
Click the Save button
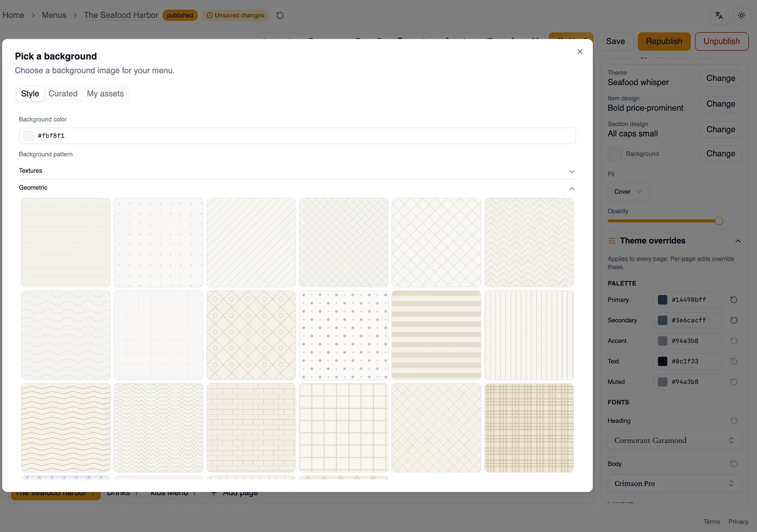[x=616, y=41]
